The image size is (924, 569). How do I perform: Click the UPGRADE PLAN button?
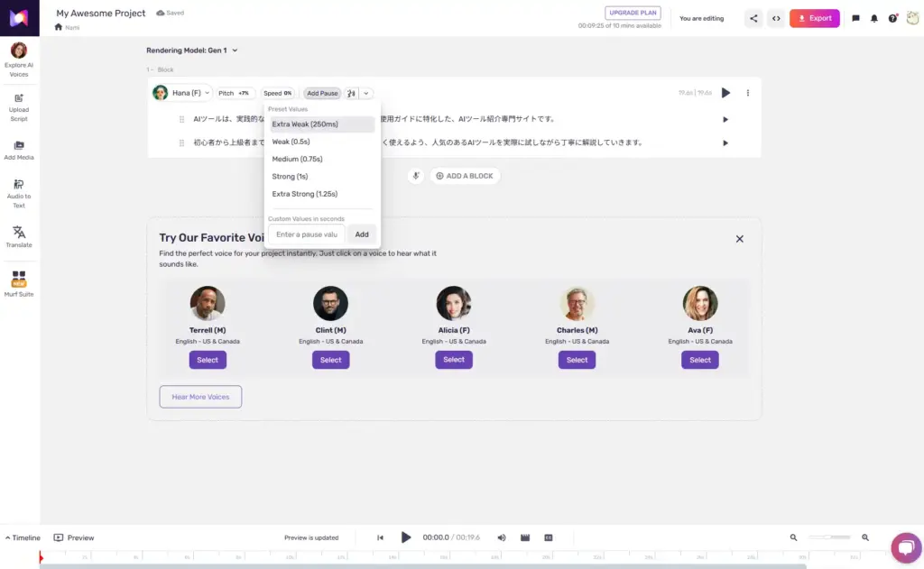pos(633,13)
